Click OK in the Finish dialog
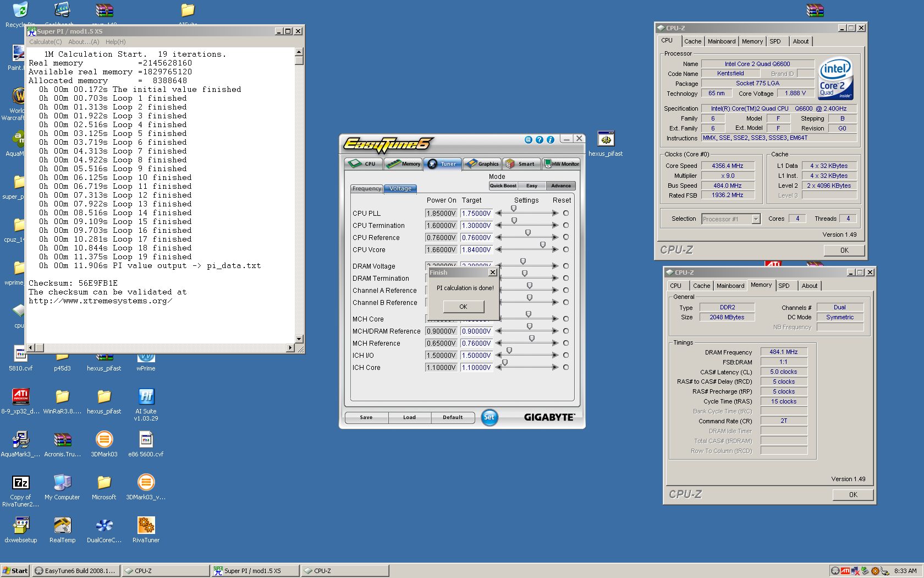This screenshot has height=578, width=924. point(463,307)
